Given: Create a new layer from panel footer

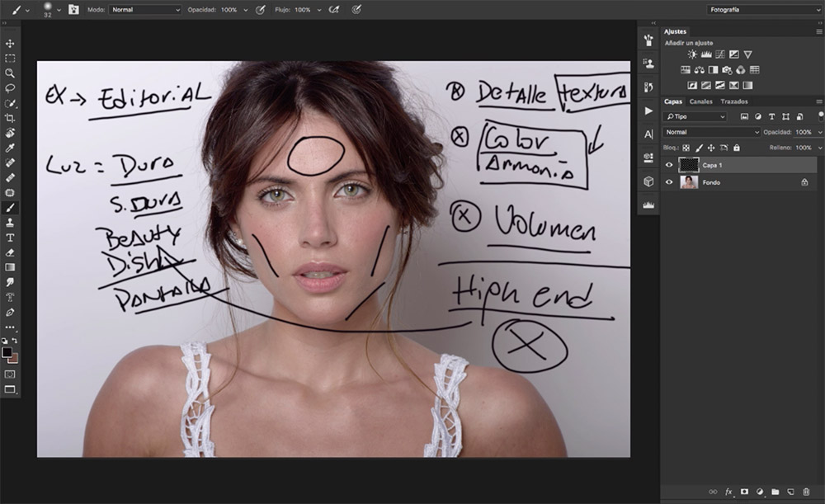Looking at the screenshot, I should click(790, 492).
